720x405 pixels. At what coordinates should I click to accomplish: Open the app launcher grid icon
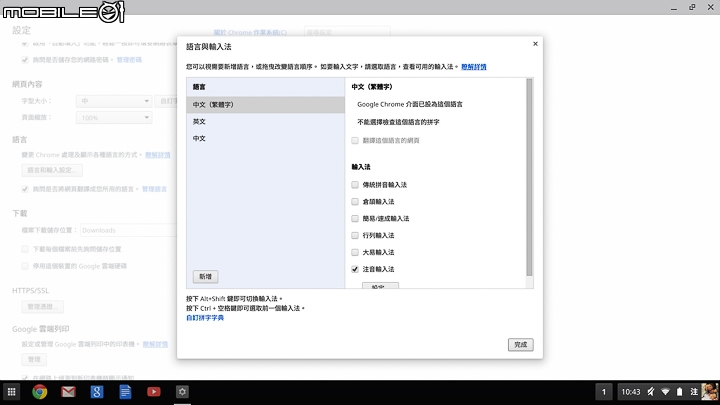pos(11,392)
